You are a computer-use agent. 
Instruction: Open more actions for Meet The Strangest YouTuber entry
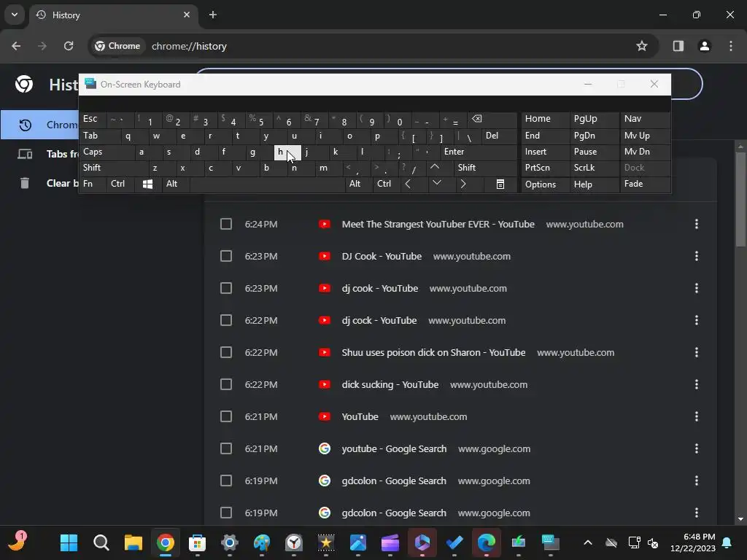point(697,224)
